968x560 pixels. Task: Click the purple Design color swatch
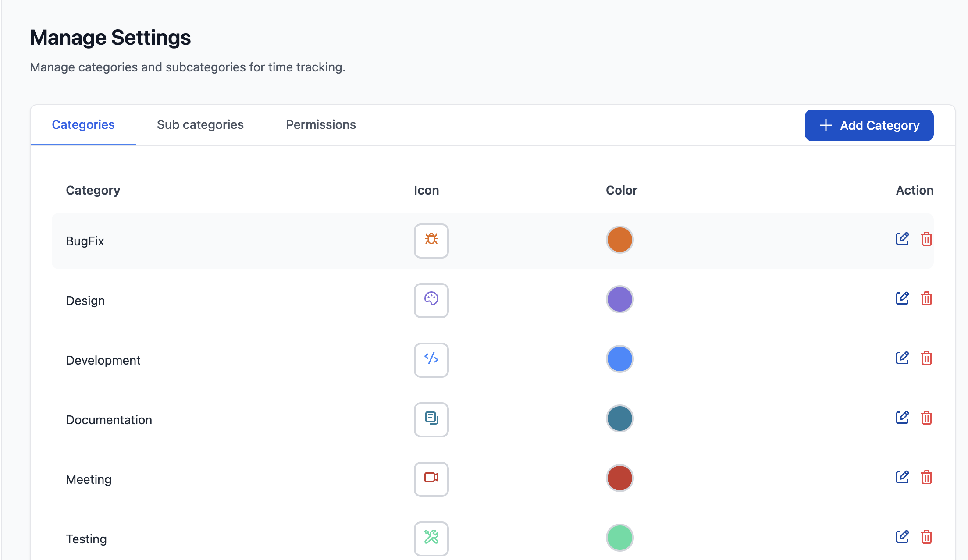[619, 299]
